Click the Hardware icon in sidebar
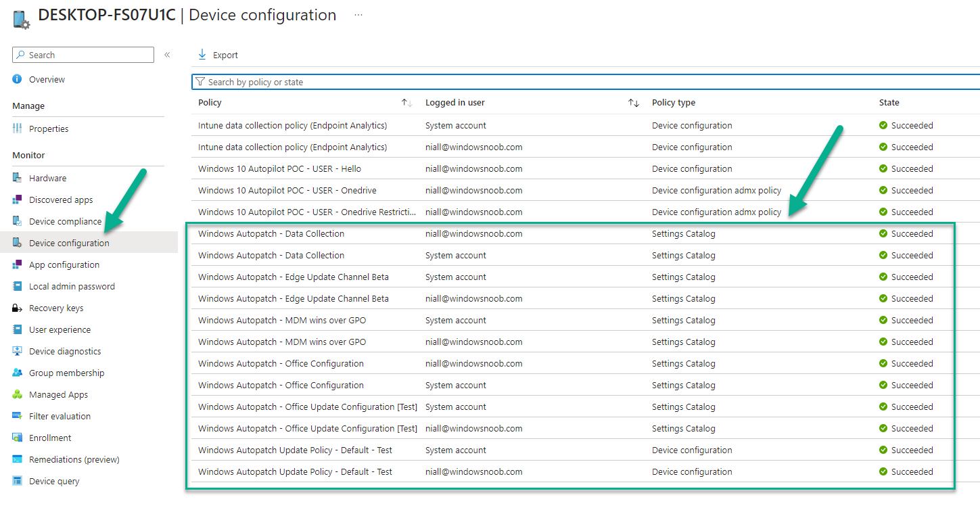980x512 pixels. pos(18,178)
